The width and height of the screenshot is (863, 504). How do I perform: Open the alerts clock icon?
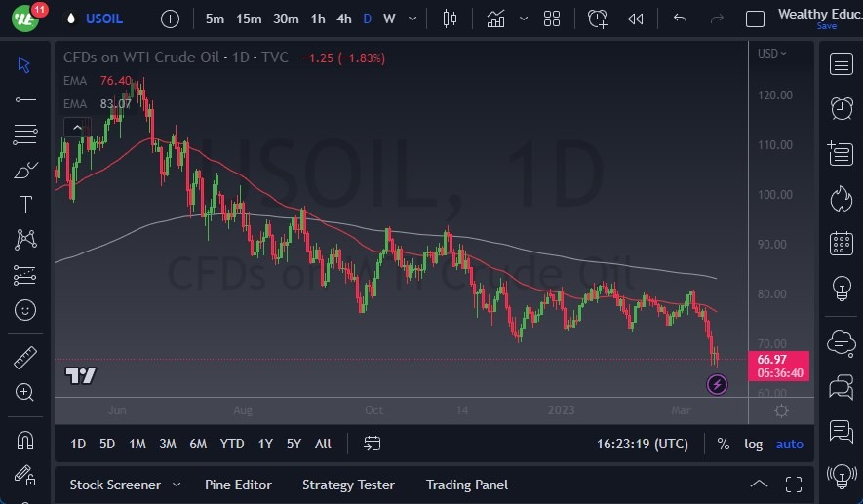point(841,107)
